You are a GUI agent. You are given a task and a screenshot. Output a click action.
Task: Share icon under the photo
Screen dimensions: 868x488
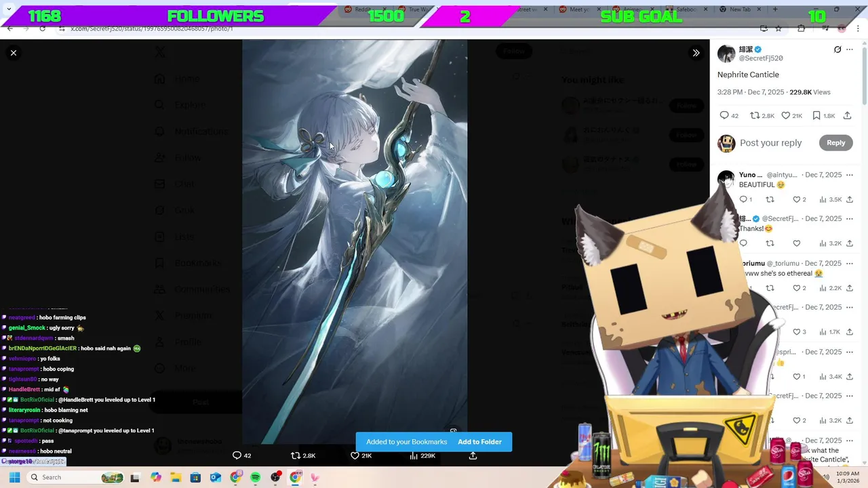click(473, 455)
